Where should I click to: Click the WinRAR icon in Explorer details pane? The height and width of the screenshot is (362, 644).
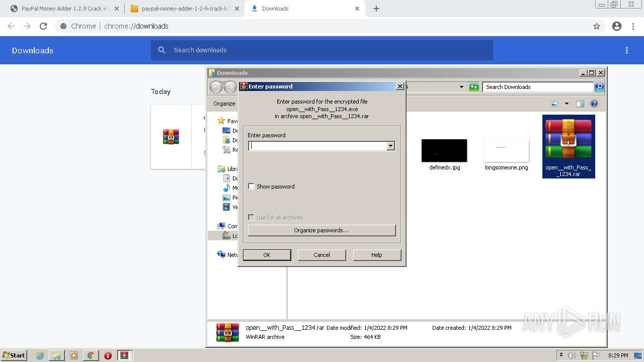click(227, 333)
